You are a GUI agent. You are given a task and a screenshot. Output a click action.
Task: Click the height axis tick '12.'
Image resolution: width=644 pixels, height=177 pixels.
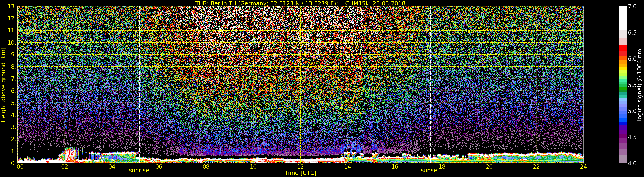click(12, 18)
